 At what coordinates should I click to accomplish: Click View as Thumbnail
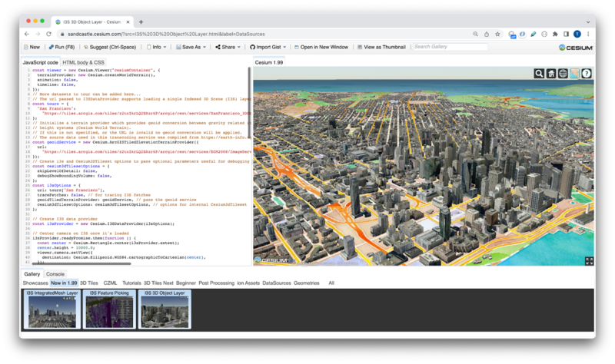click(x=381, y=47)
